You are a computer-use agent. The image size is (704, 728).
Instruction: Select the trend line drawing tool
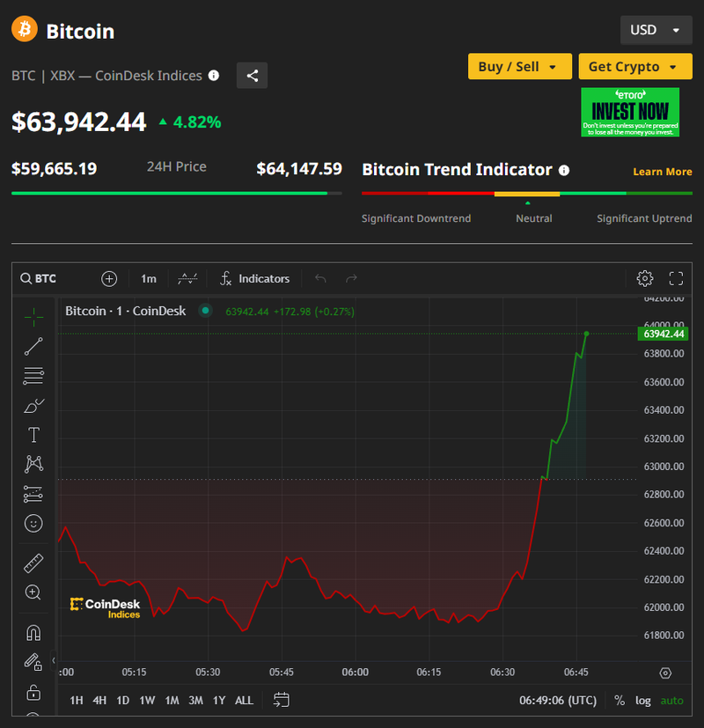coord(33,346)
